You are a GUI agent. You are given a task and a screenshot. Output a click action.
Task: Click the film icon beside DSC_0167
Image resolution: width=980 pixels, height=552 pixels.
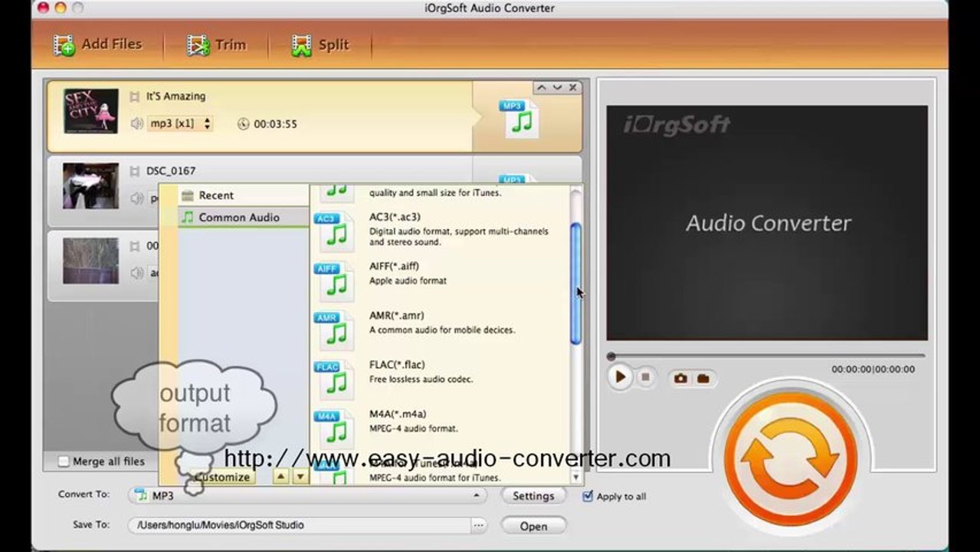134,171
